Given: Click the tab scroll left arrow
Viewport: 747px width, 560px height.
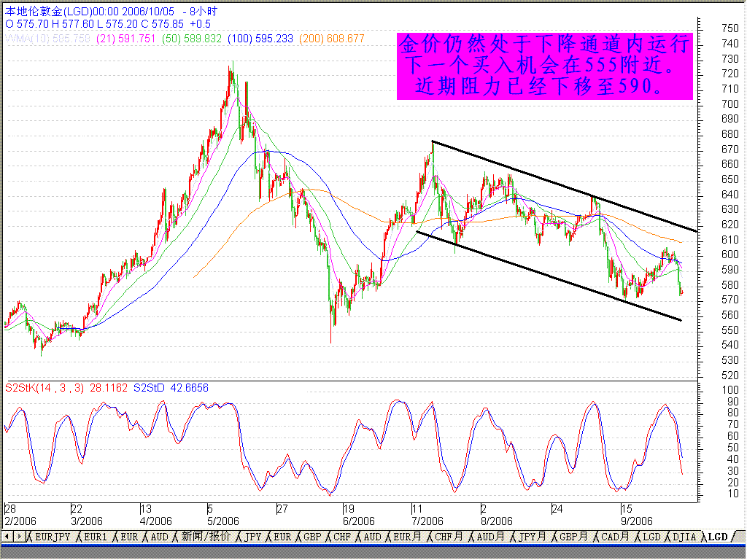Looking at the screenshot, I should click(x=7, y=537).
